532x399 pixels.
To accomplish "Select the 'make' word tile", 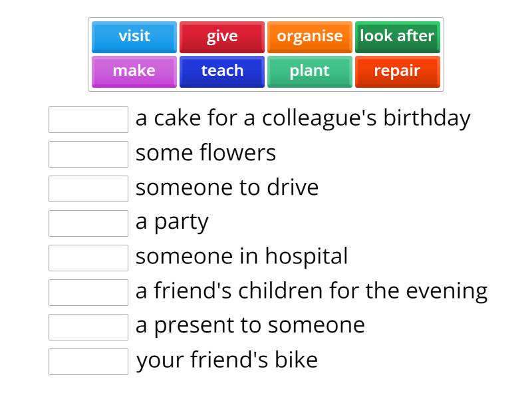I will point(134,71).
